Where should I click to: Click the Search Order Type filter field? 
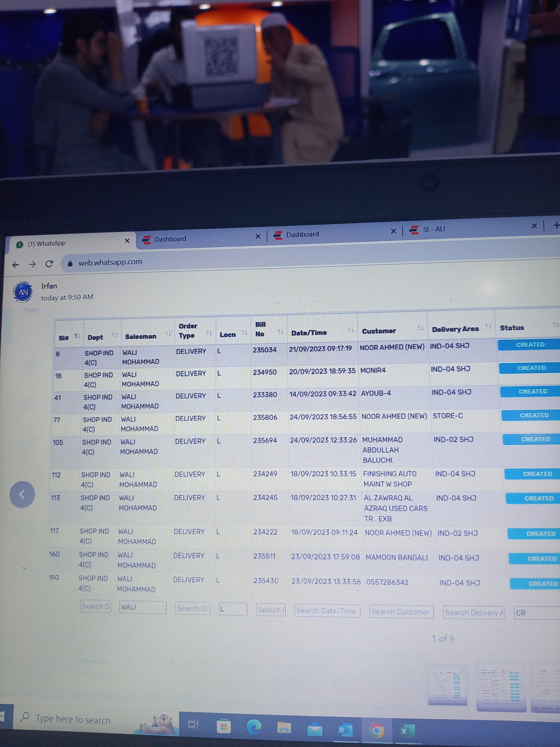(x=192, y=609)
